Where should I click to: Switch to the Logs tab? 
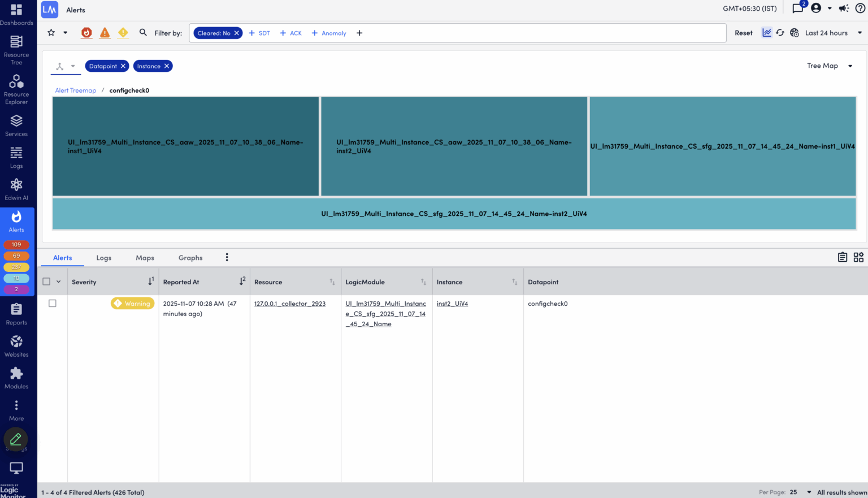coord(103,258)
